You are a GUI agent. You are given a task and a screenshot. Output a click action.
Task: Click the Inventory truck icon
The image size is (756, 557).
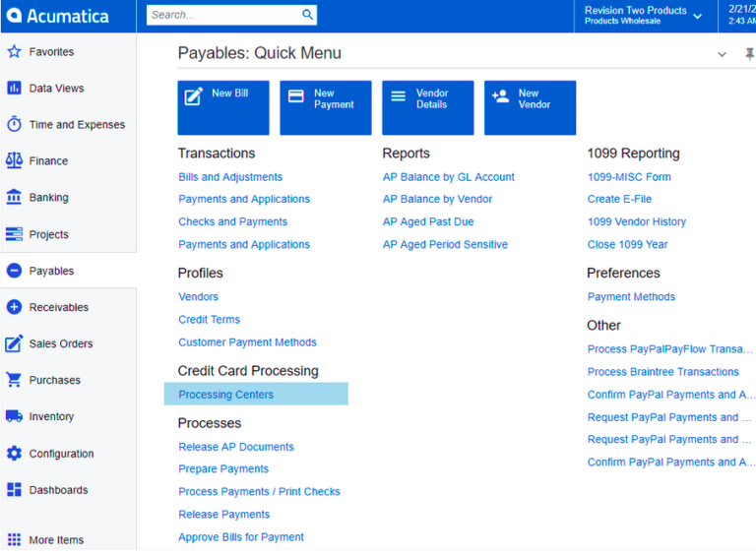coord(14,416)
